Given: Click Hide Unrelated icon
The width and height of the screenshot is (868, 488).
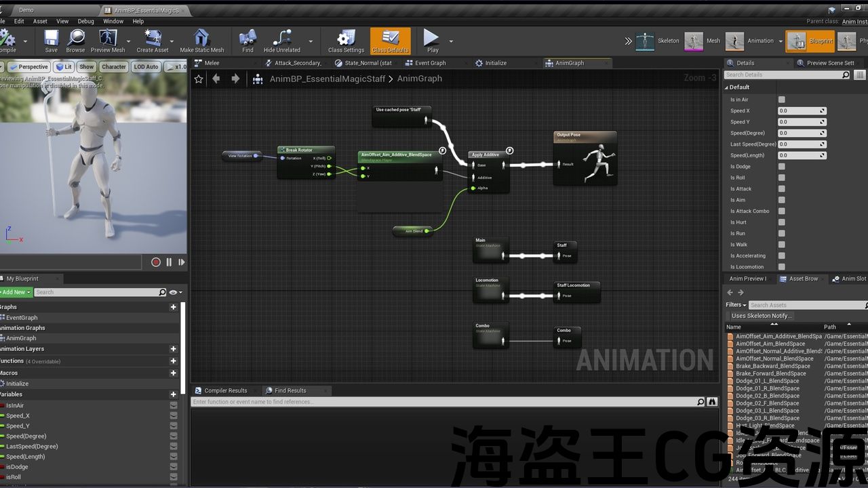Looking at the screenshot, I should [281, 39].
